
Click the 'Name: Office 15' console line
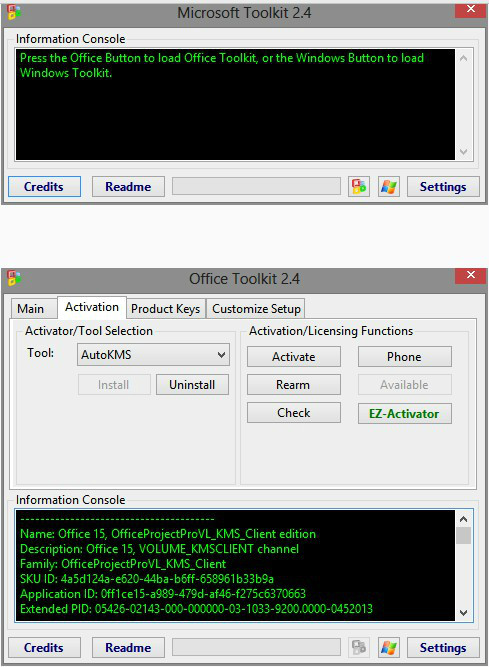[x=168, y=534]
